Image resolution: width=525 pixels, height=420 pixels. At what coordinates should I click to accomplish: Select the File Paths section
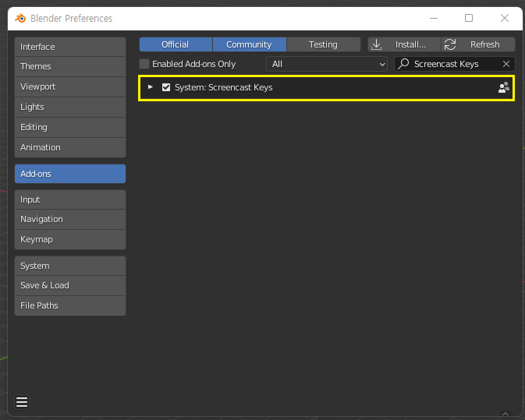point(70,305)
